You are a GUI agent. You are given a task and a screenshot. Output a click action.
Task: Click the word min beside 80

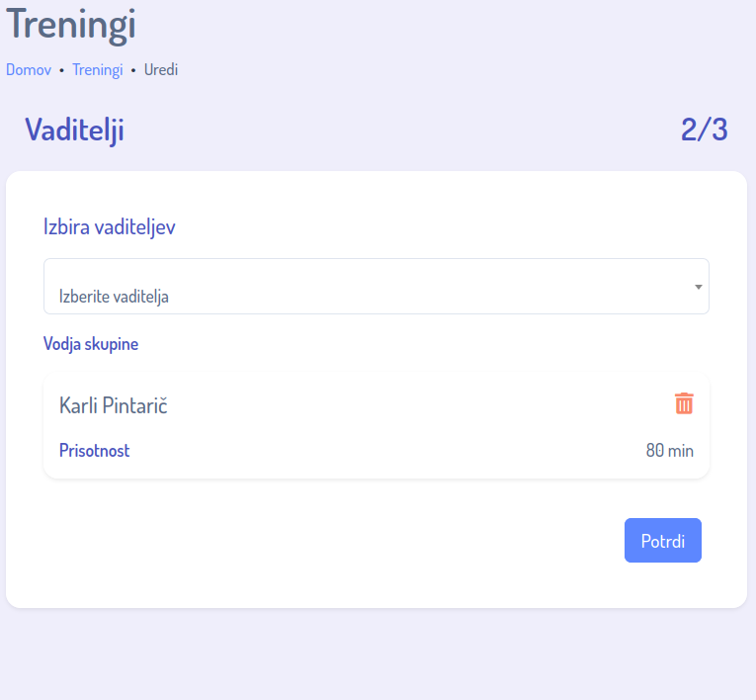point(681,451)
